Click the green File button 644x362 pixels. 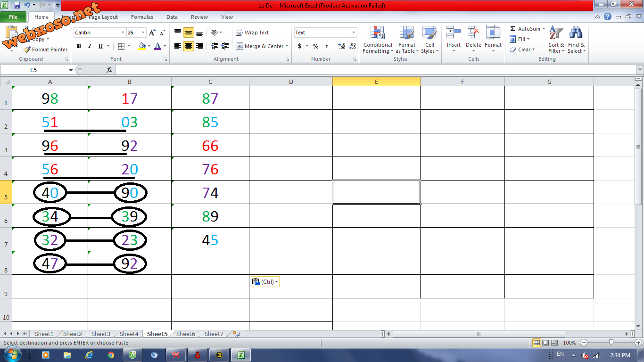pos(13,17)
